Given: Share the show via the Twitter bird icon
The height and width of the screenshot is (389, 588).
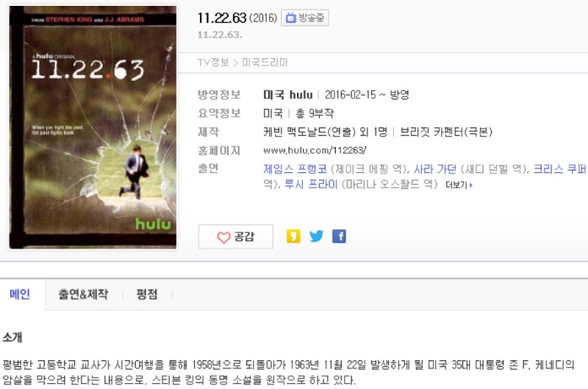Looking at the screenshot, I should tap(316, 236).
